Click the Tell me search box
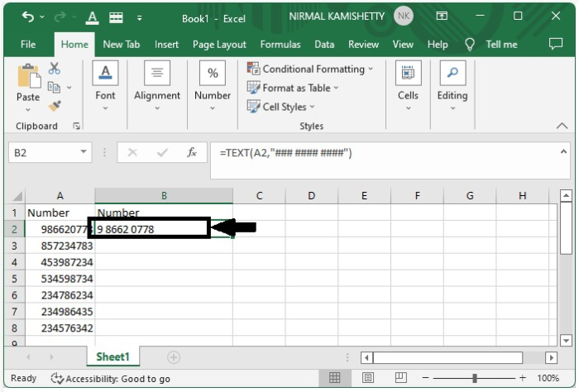 tap(501, 45)
